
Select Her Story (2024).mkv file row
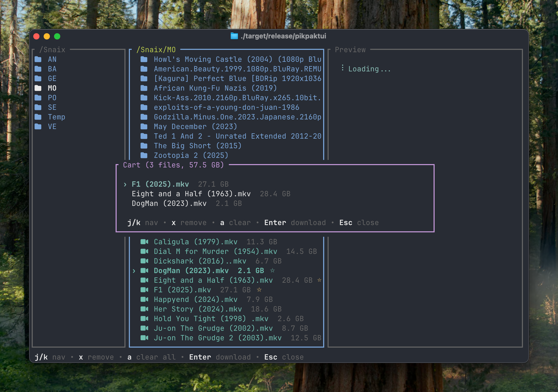(x=197, y=309)
